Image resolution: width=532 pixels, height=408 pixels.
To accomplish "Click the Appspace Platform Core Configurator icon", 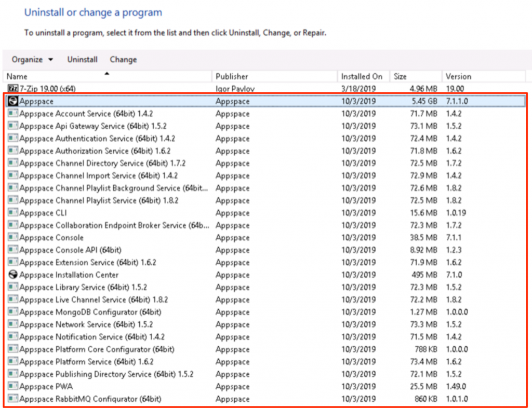I will (13, 349).
